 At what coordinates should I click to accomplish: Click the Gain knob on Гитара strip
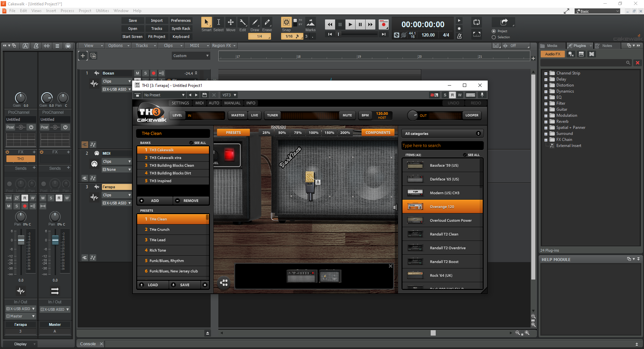pyautogui.click(x=20, y=98)
